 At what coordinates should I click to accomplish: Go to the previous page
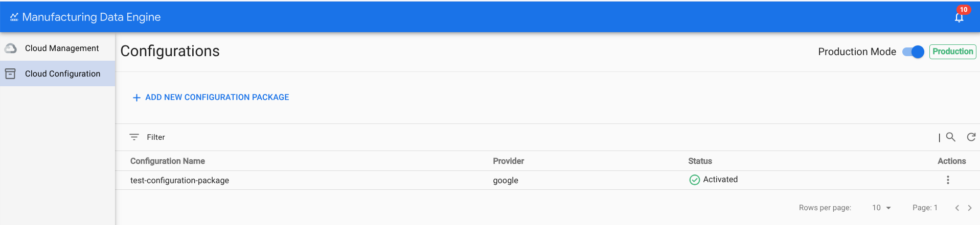coord(957,208)
